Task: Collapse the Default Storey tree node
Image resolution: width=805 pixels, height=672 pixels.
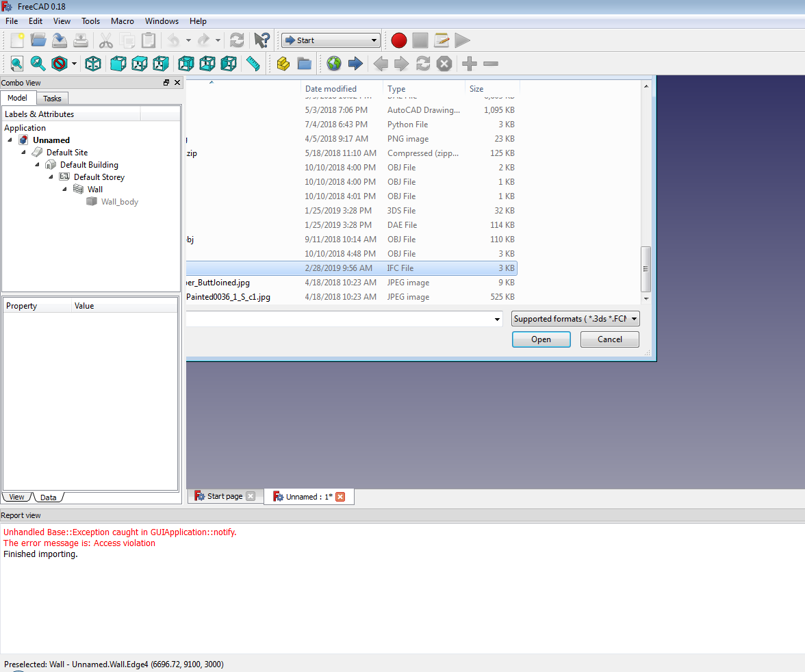Action: [49, 177]
